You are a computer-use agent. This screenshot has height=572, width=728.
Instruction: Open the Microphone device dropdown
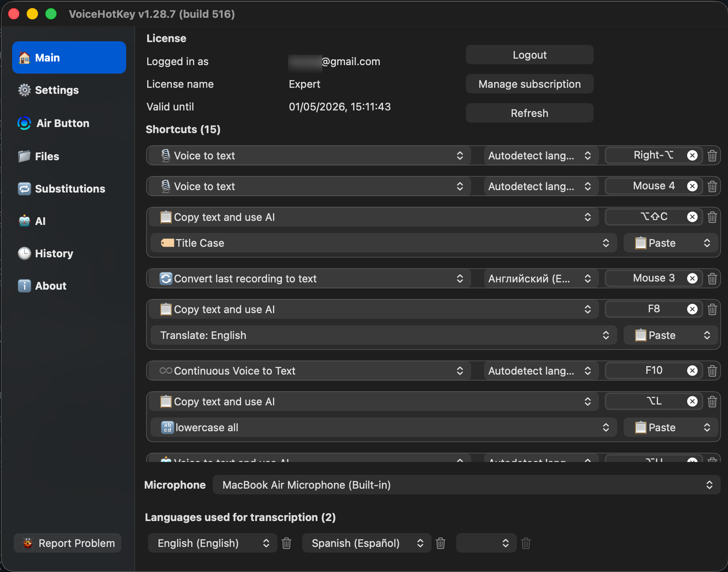coord(466,485)
